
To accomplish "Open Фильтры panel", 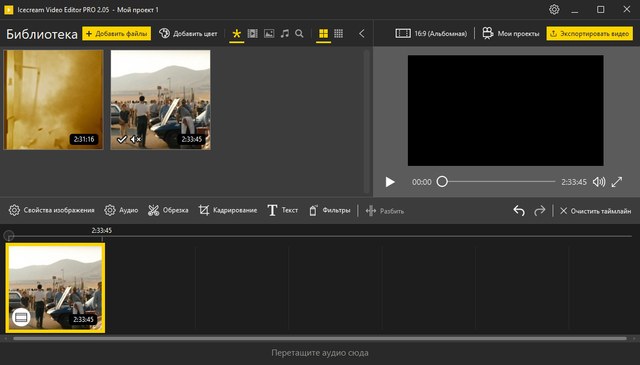I will point(329,210).
